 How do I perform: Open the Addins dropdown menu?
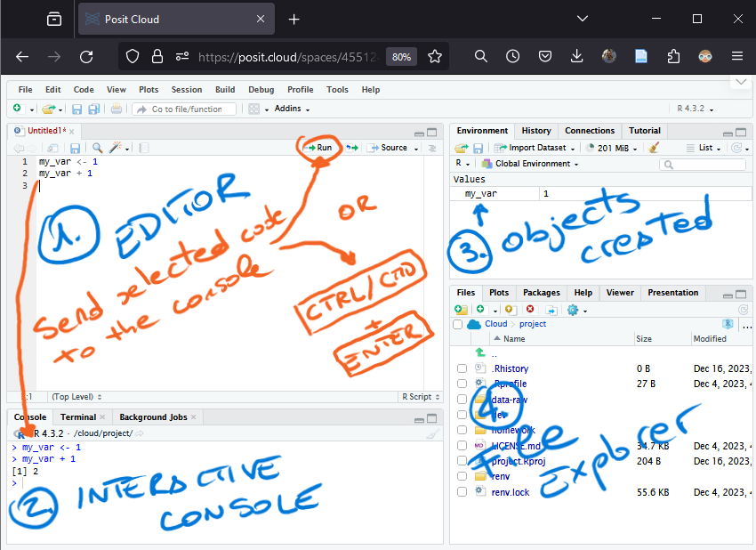pos(292,109)
